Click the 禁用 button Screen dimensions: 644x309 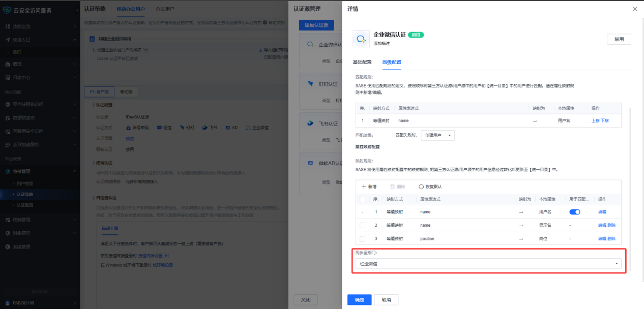pyautogui.click(x=619, y=39)
